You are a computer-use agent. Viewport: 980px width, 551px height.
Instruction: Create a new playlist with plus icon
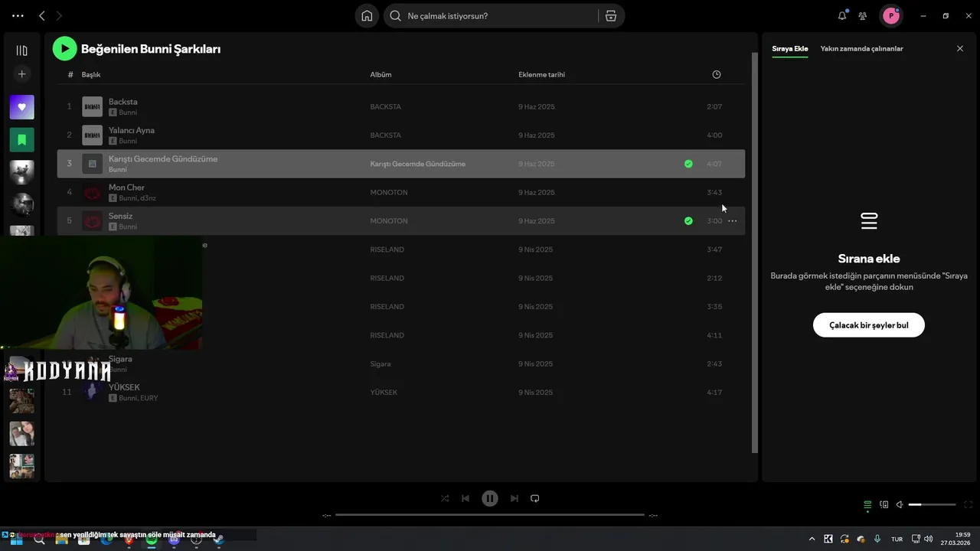(x=21, y=74)
